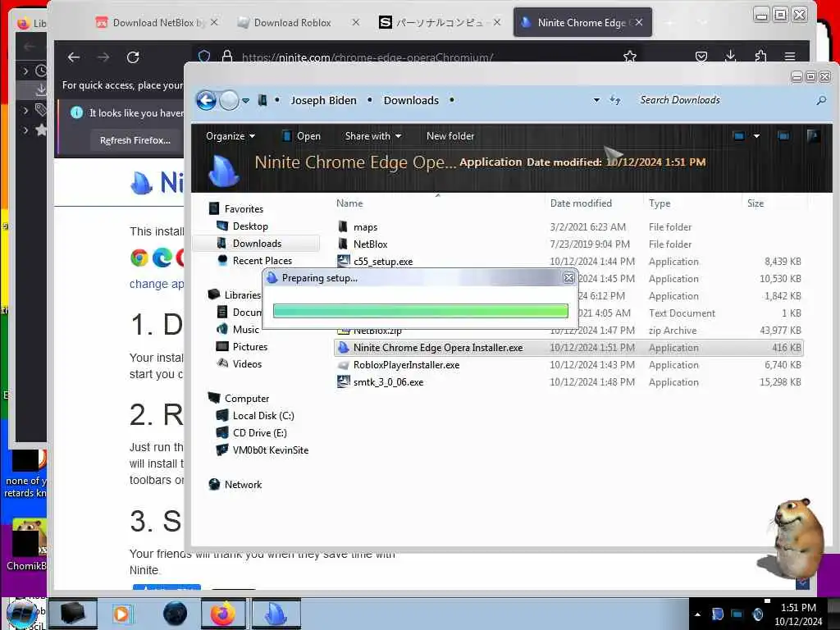Image resolution: width=840 pixels, height=630 pixels.
Task: Open VM0b0t KevinSite location
Action: [271, 450]
